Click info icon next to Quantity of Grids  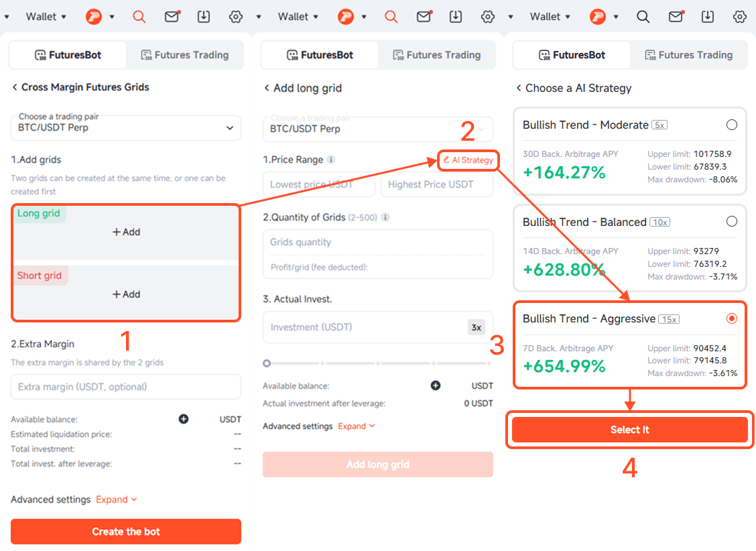click(385, 217)
